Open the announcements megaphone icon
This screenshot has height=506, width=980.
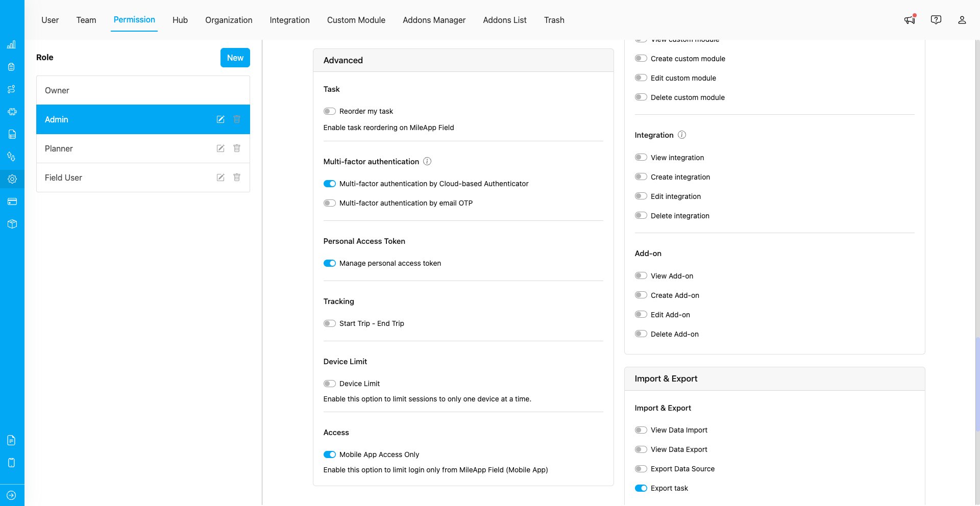click(x=910, y=20)
